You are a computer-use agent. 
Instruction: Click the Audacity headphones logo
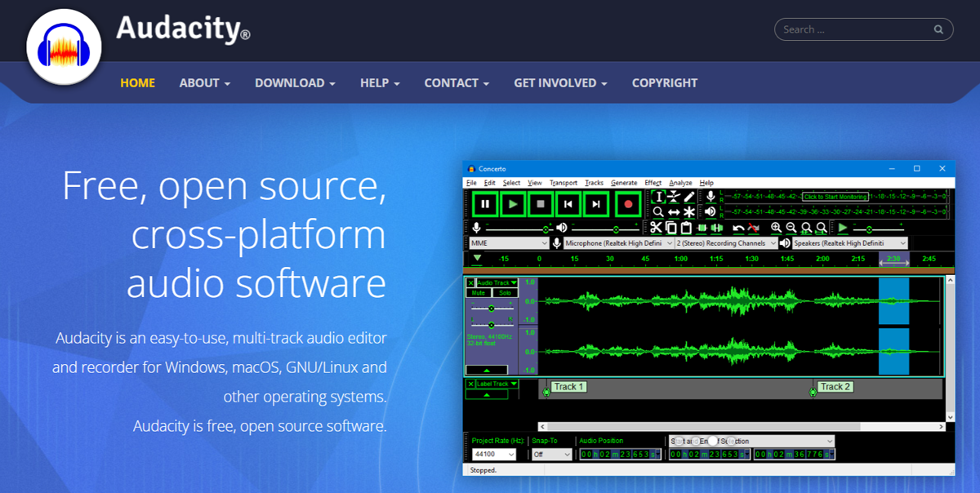click(64, 47)
